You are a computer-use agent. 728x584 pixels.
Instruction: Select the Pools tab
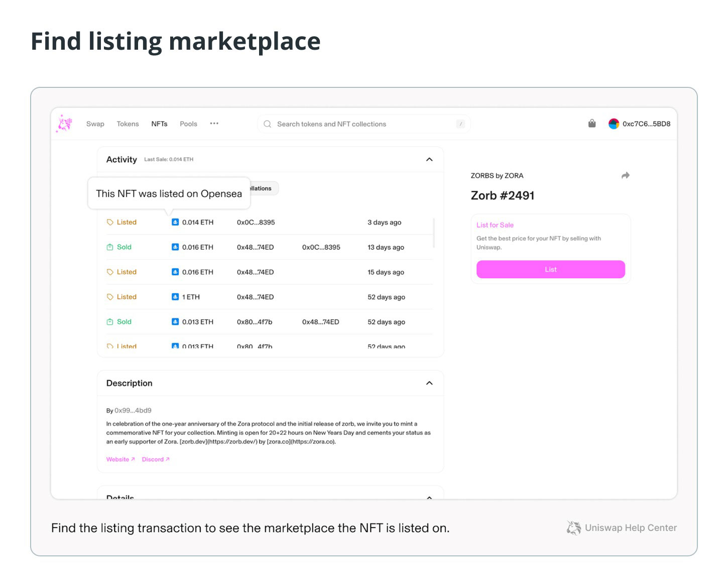click(188, 124)
